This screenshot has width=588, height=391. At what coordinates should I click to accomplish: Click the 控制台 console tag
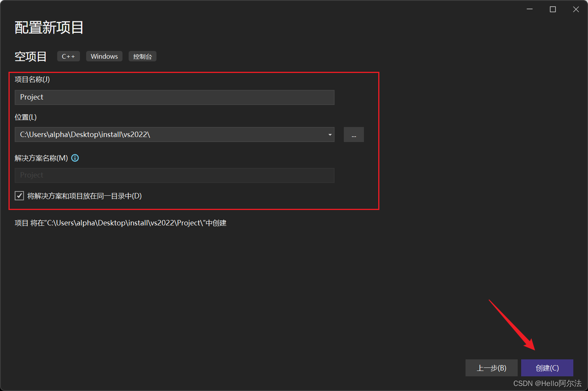(143, 56)
